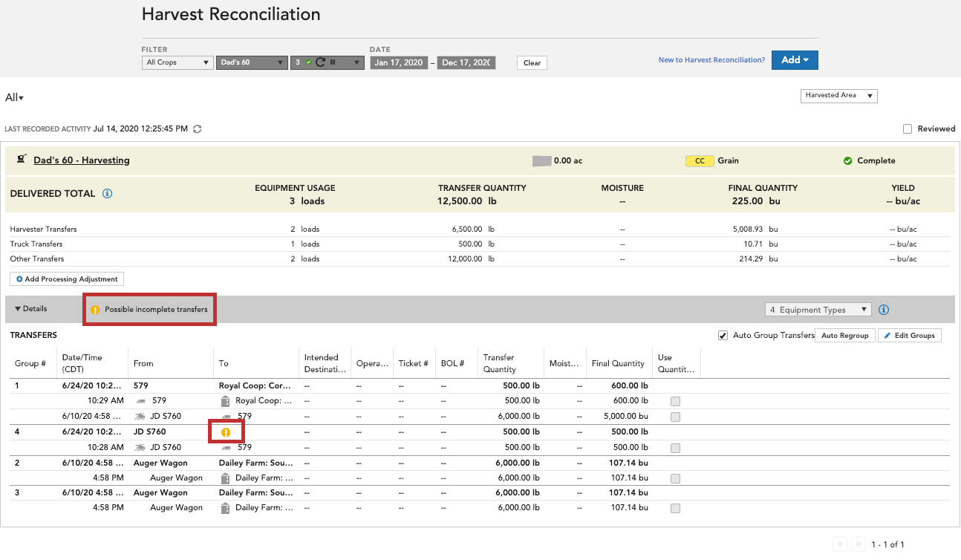This screenshot has width=961, height=560.
Task: Open the Dad's 60 field filter dropdown
Action: tap(252, 62)
